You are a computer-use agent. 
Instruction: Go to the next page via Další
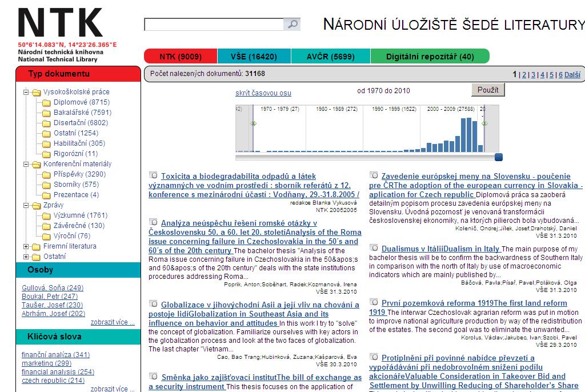[x=572, y=74]
